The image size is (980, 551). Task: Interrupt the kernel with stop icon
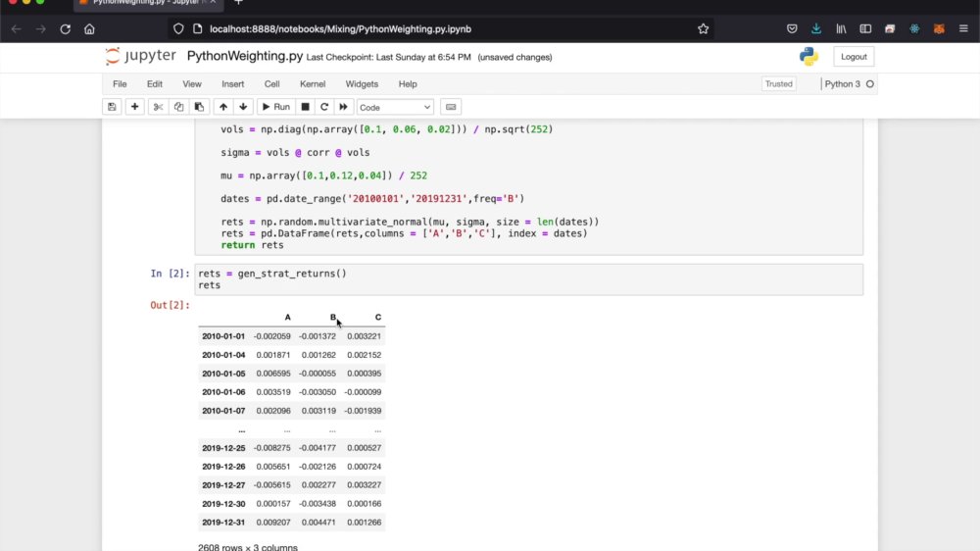[305, 107]
